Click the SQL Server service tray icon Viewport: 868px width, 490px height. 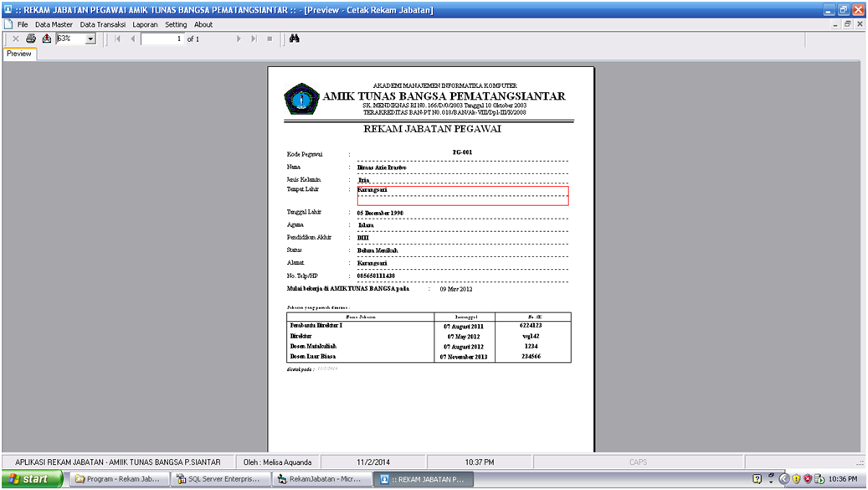tap(819, 479)
